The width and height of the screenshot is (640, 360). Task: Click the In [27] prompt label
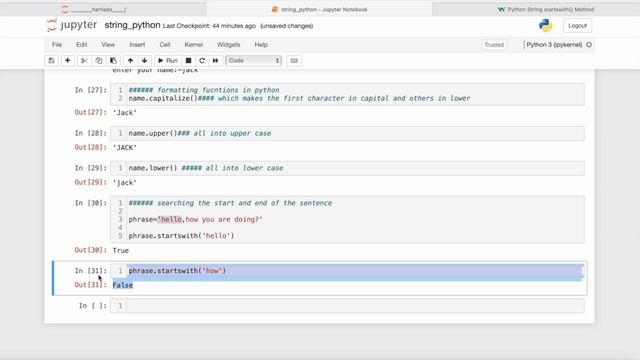91,90
